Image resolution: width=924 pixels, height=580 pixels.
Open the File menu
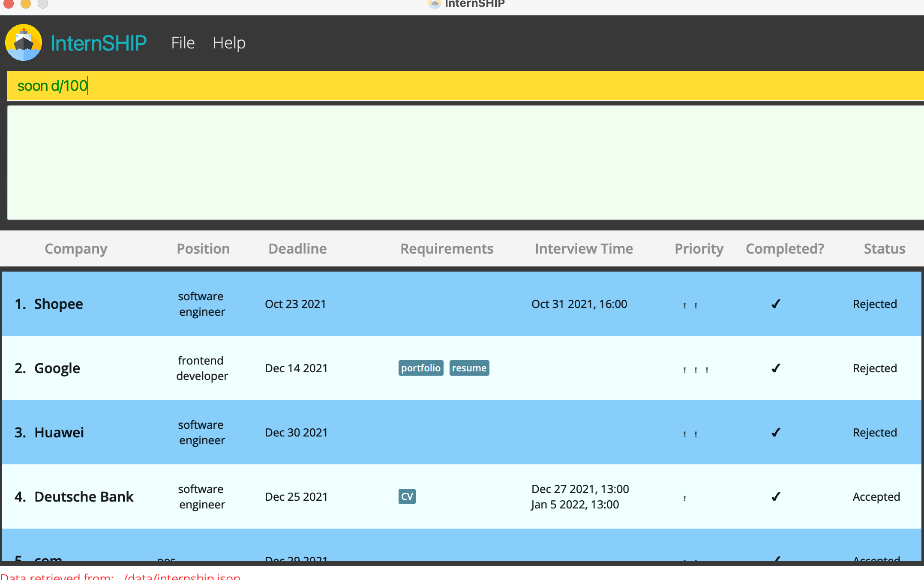(x=183, y=43)
